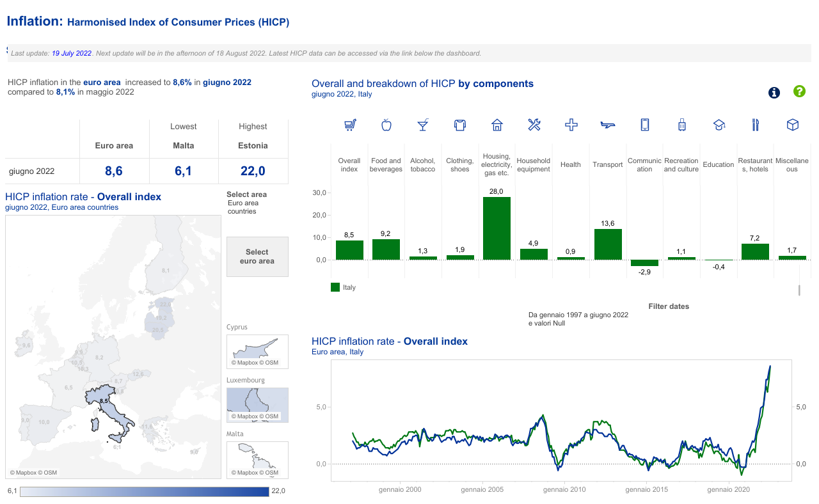Click the shopping cart Overall index icon
819x504 pixels.
pos(350,125)
